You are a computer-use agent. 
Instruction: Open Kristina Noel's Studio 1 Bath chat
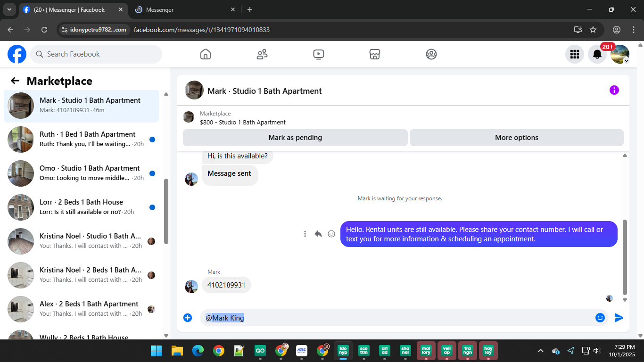81,241
